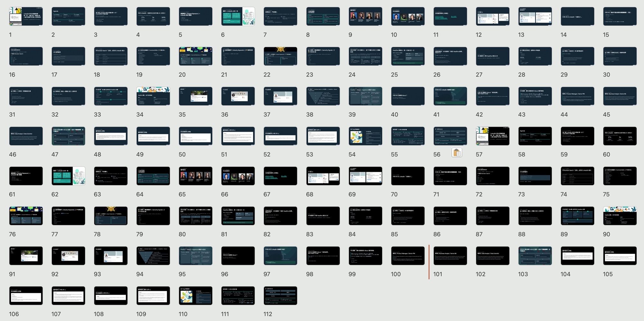Click slide 110 with colorful abstract image

195,296
